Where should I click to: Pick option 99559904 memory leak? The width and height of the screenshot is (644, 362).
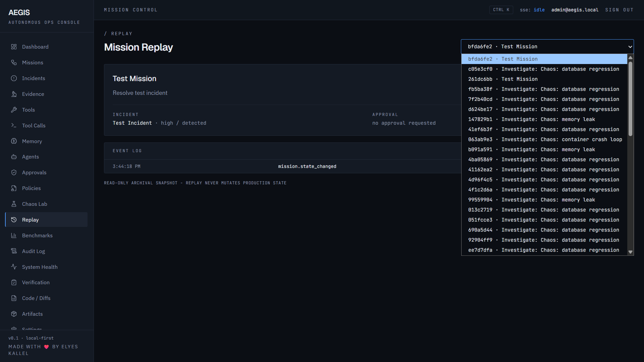tap(544, 200)
